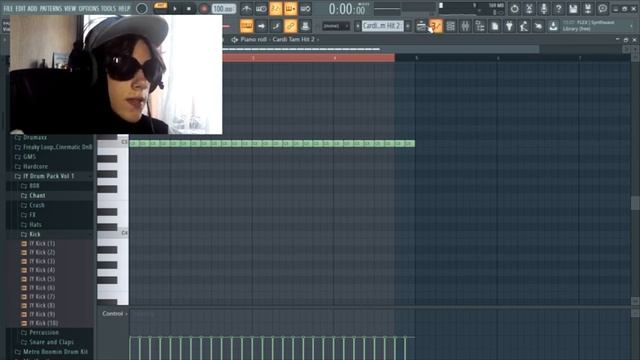This screenshot has width=640, height=360.
Task: Click arrow left of pattern selector
Action: tap(358, 26)
